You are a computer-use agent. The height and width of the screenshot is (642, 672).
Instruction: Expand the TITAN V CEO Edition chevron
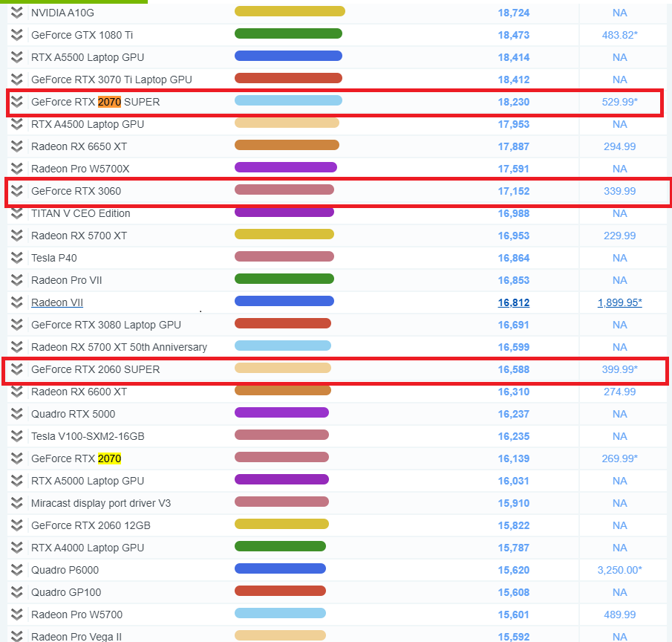(17, 213)
